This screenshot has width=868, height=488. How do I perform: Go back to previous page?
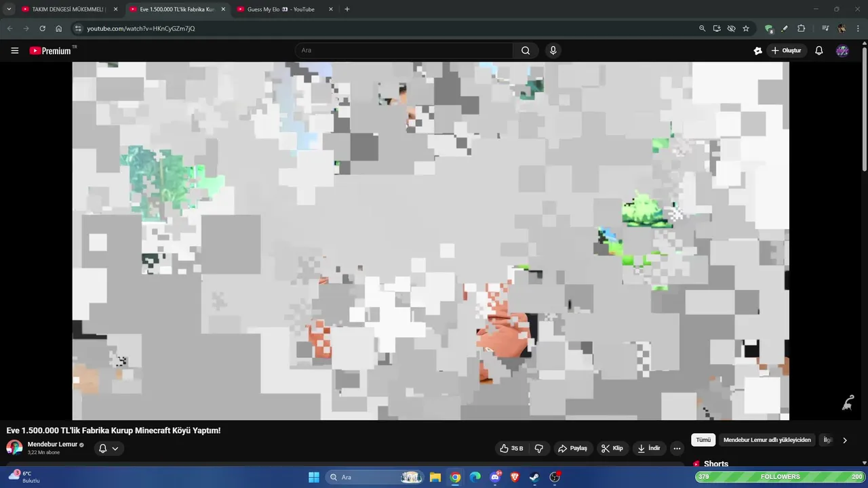(9, 28)
